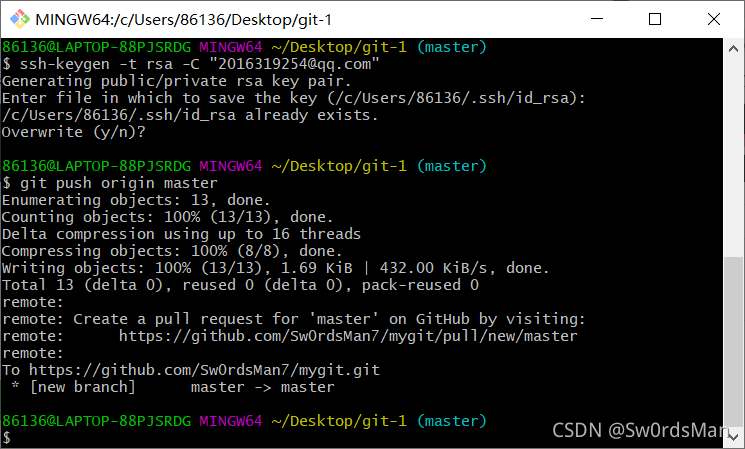Click the 'Writing objects' 432.00 KiB/s line
The image size is (745, 449).
276,268
